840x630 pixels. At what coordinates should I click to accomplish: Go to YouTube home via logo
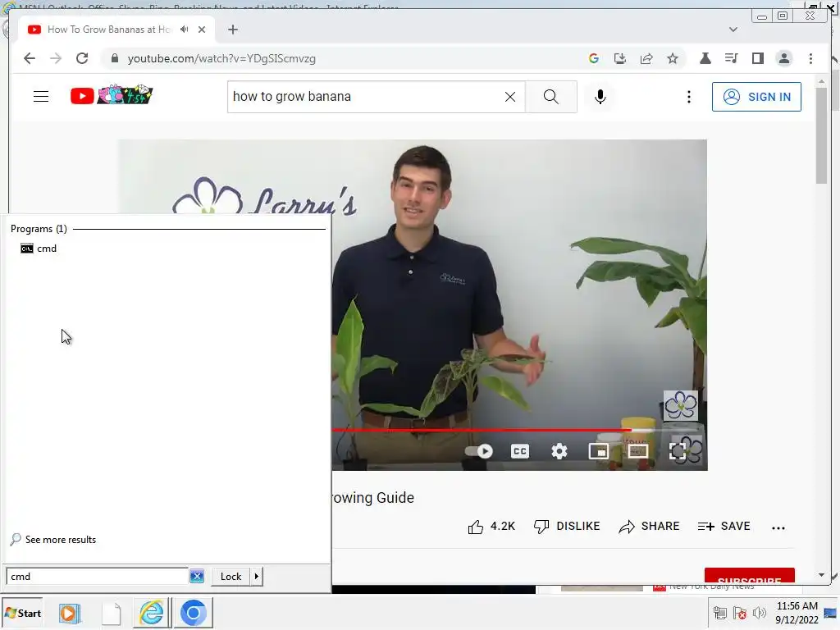(112, 95)
